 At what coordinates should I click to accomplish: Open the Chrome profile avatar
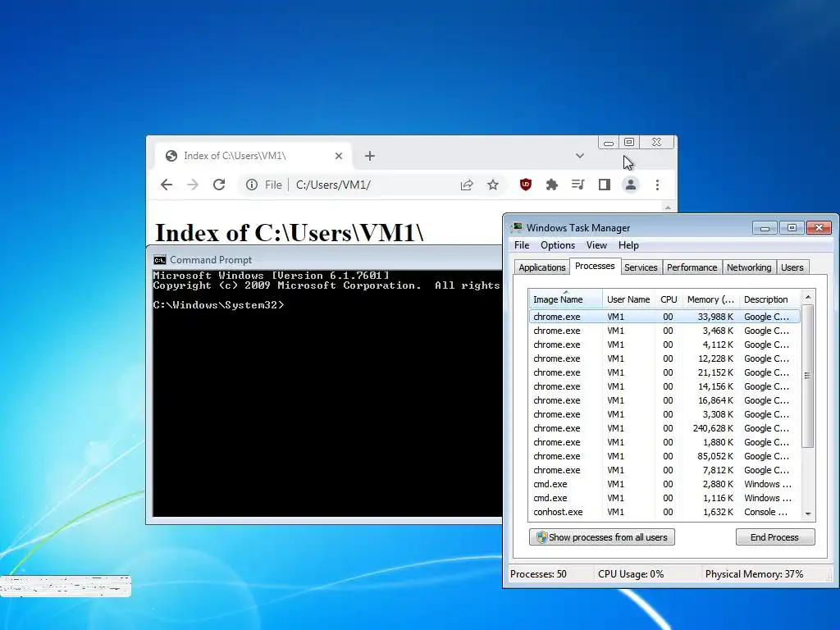[631, 185]
